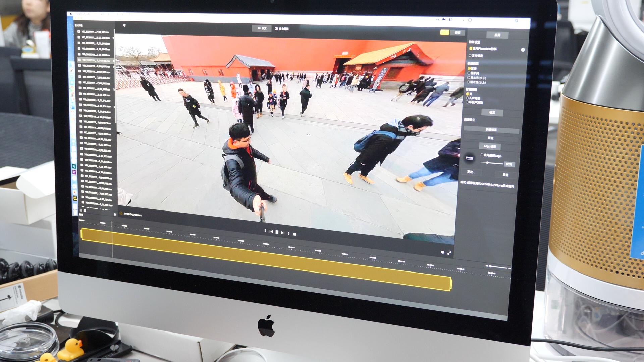Select the file ending in 001.insv

pyautogui.click(x=96, y=32)
